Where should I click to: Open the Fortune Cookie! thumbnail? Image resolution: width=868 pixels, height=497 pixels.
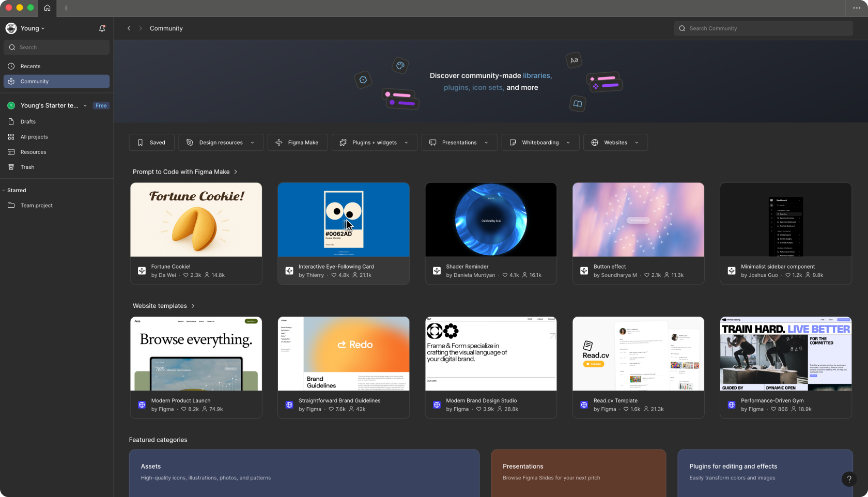pos(196,220)
